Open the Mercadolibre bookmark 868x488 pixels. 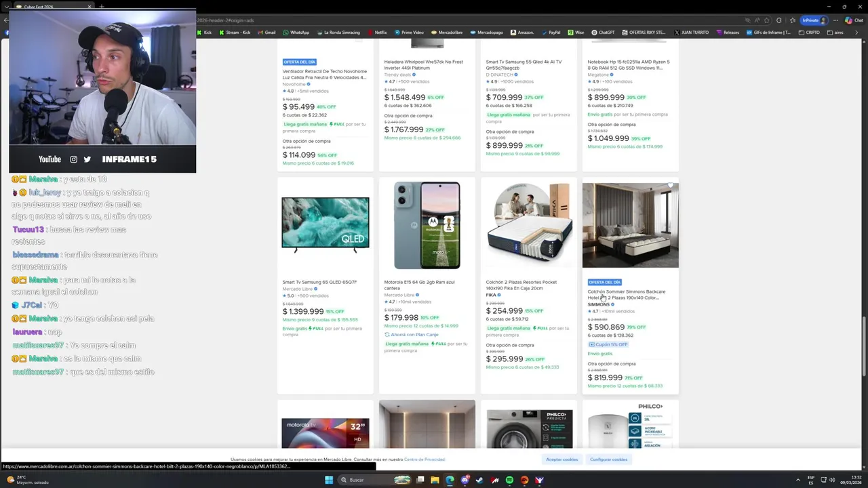446,33
